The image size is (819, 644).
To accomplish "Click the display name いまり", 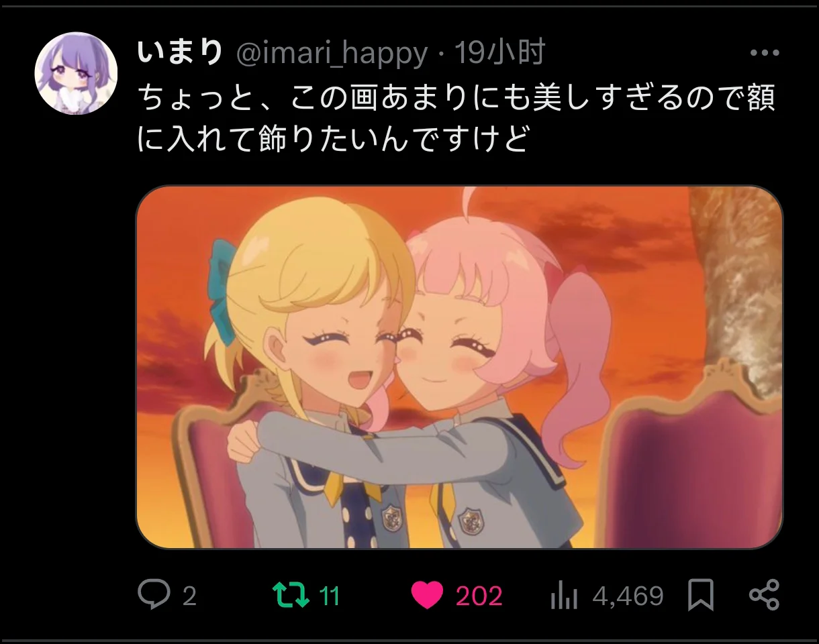I will pos(180,53).
